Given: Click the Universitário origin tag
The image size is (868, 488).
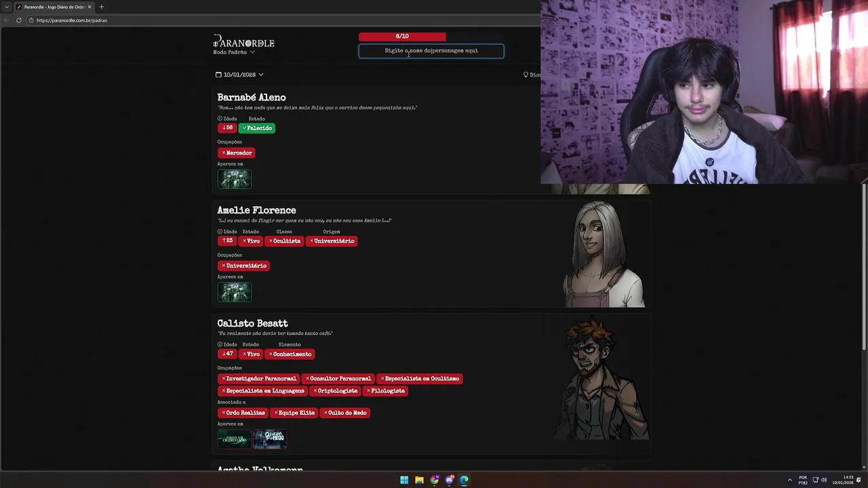Looking at the screenshot, I should (332, 241).
